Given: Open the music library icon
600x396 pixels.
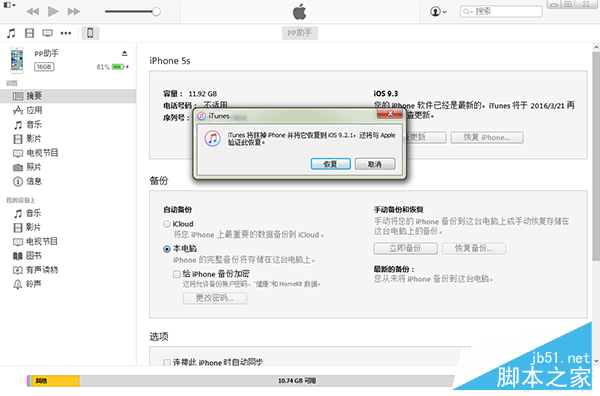Looking at the screenshot, I should 11,33.
